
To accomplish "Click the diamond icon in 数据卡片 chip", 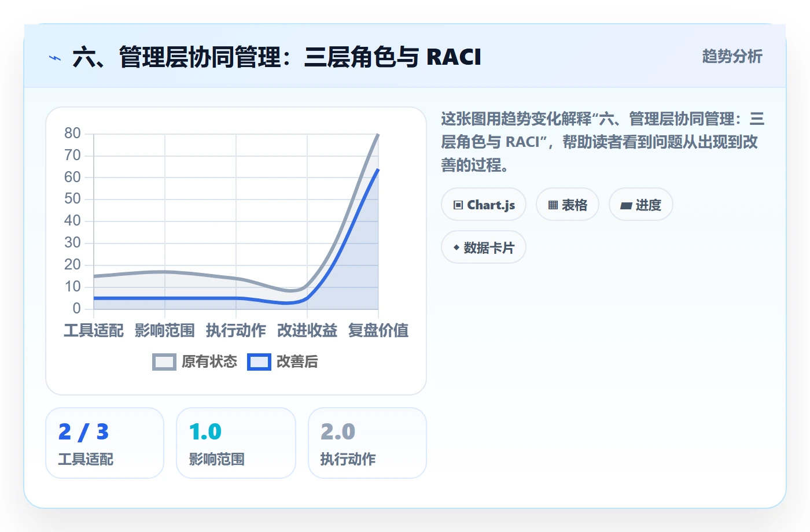I will coord(456,247).
